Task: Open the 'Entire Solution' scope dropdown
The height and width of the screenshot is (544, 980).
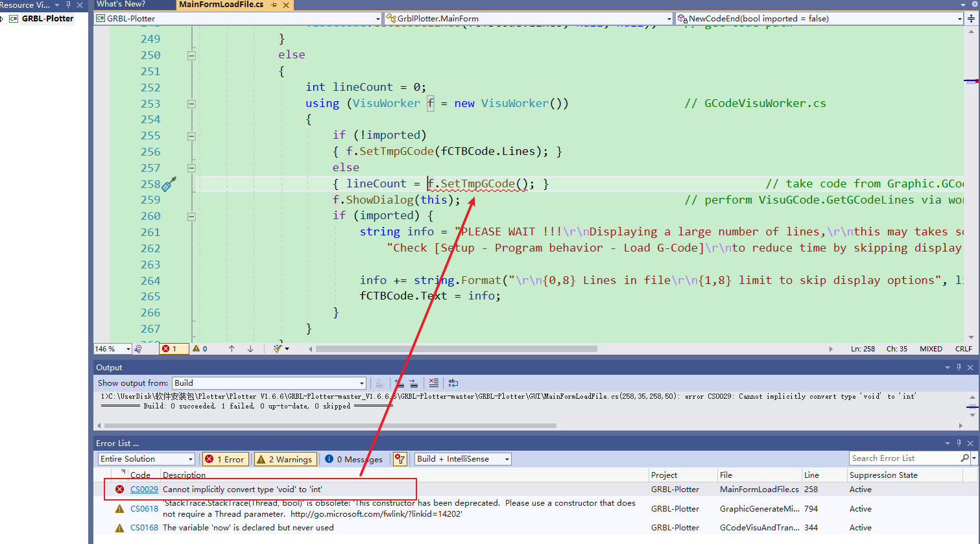Action: 147,459
